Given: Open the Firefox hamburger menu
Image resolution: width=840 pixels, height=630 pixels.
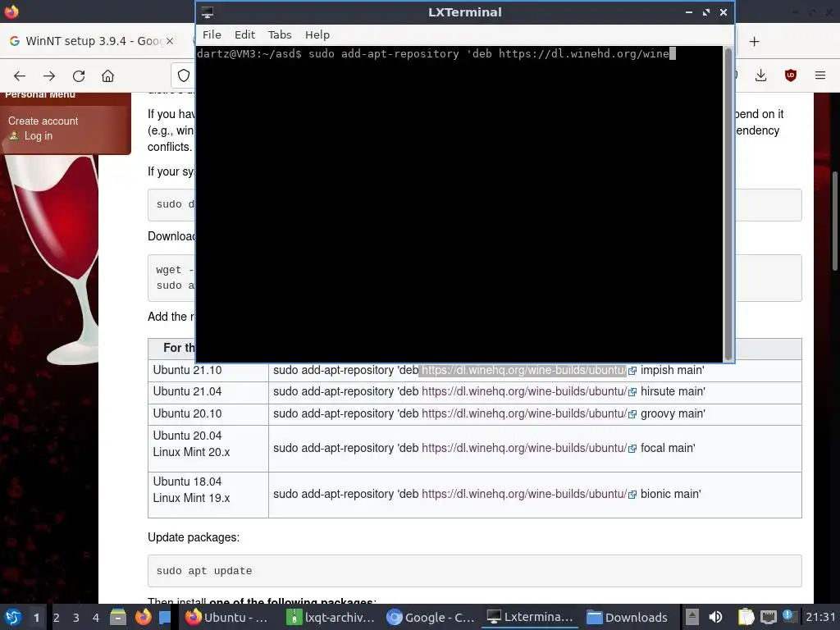Looking at the screenshot, I should tap(820, 75).
